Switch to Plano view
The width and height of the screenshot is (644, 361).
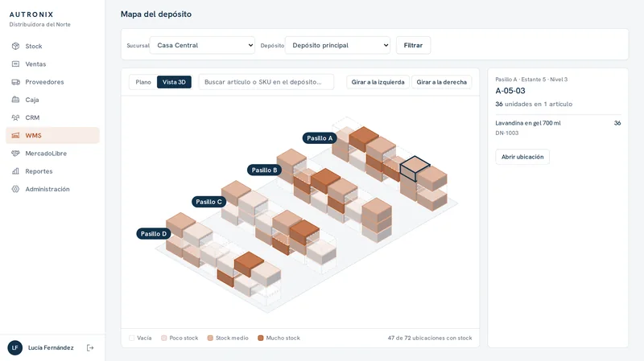143,82
